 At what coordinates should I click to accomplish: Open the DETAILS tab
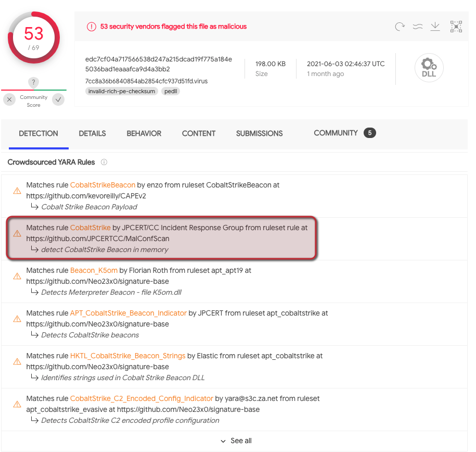point(92,133)
